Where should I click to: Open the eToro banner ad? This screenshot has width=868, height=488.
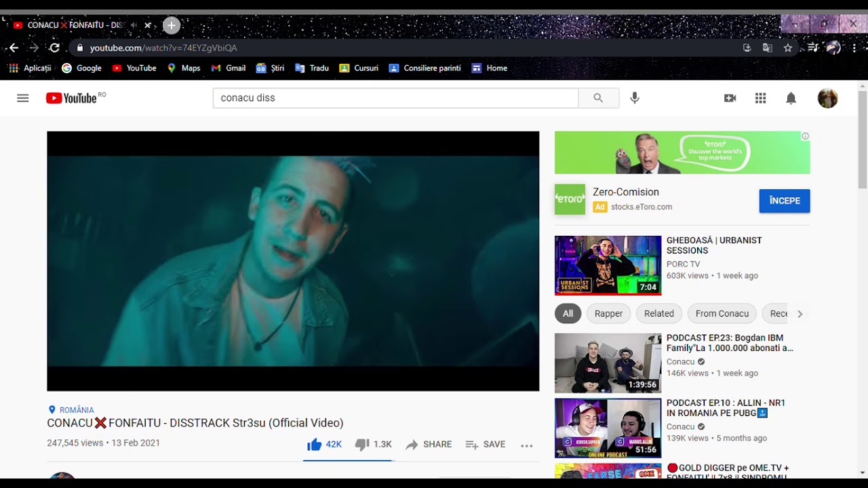[x=682, y=152]
